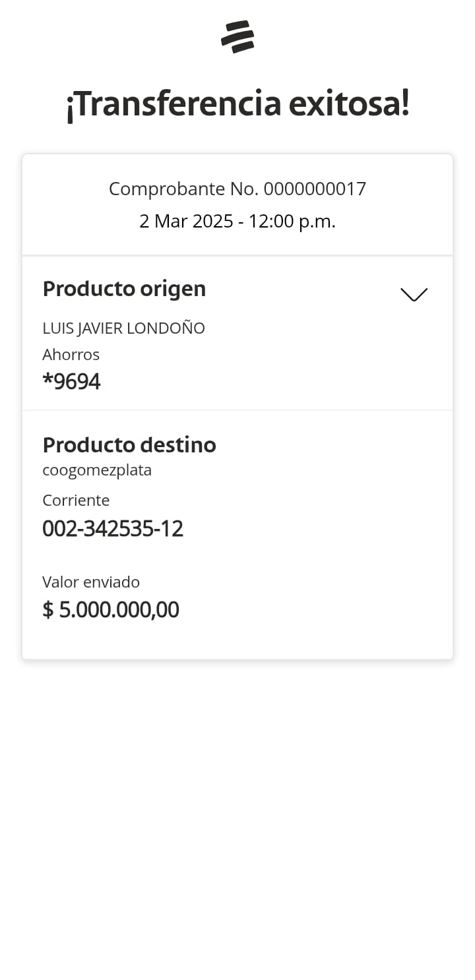Select origin account number *9694
The height and width of the screenshot is (980, 475).
[x=71, y=382]
